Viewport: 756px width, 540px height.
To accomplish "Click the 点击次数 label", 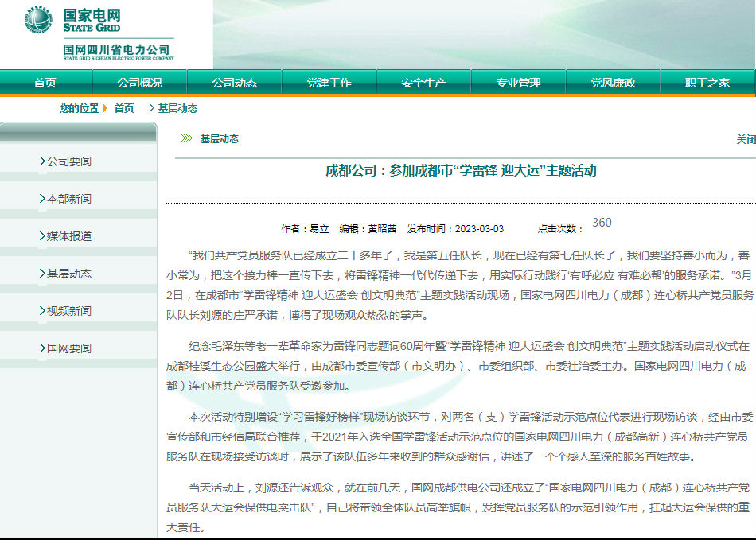I will (560, 229).
